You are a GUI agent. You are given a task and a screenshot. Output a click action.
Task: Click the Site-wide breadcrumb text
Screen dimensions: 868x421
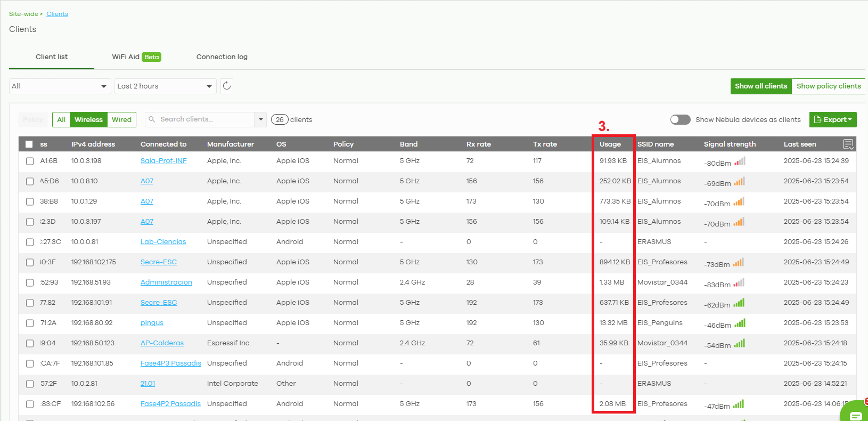23,14
